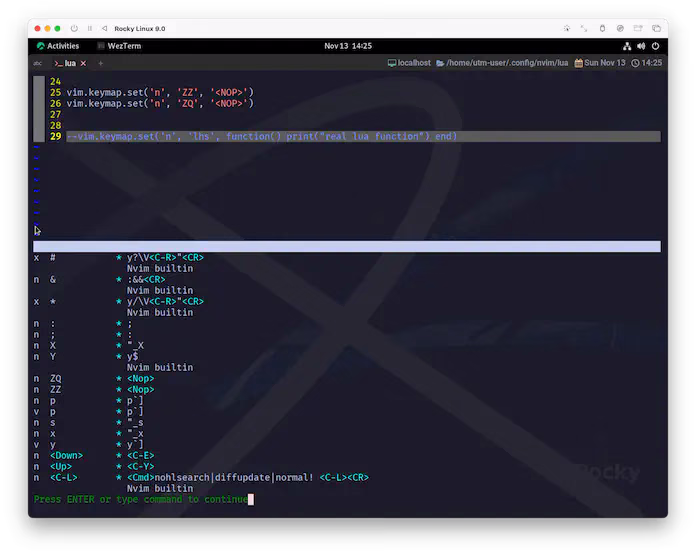Click the <Down> mapping key
Screen dimensions: 696x555
pos(66,456)
